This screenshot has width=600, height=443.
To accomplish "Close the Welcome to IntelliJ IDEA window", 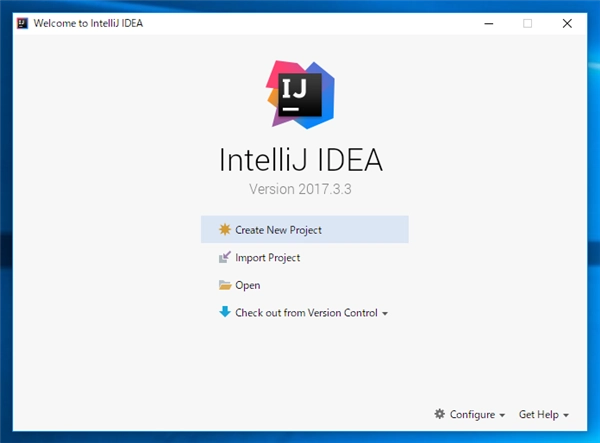I will [567, 24].
